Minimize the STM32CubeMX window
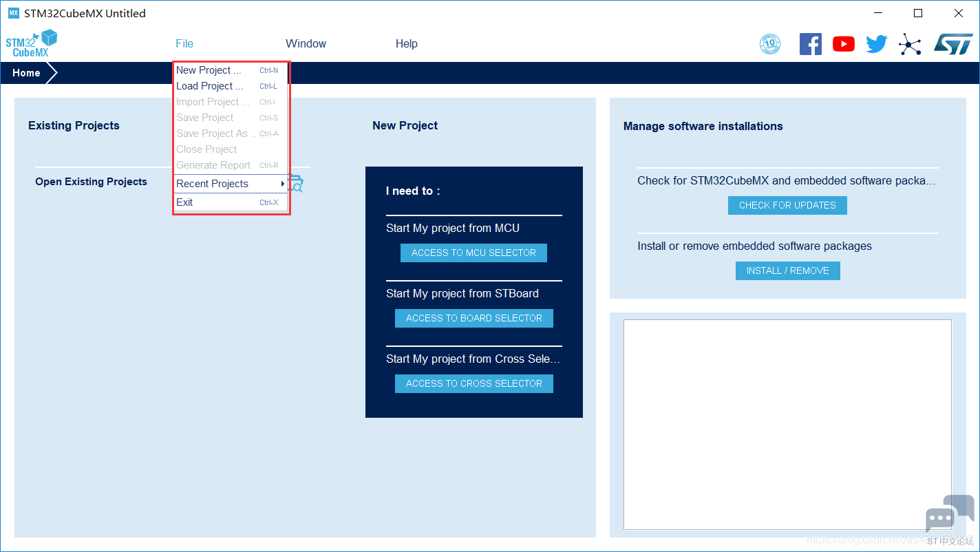The height and width of the screenshot is (552, 980). coord(877,13)
